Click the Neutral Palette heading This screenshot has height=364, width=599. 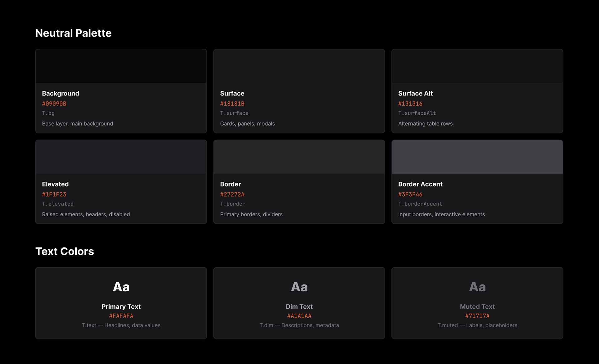(x=73, y=33)
